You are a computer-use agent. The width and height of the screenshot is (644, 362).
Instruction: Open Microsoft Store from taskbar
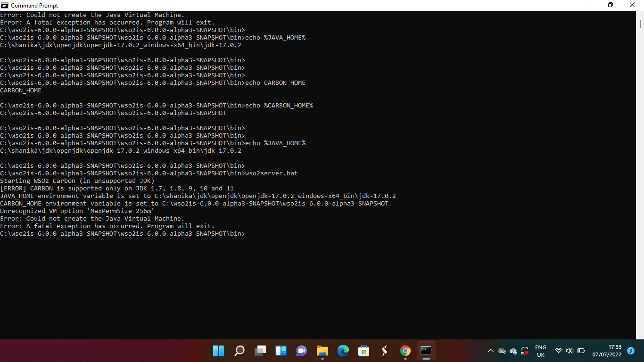[x=363, y=351]
